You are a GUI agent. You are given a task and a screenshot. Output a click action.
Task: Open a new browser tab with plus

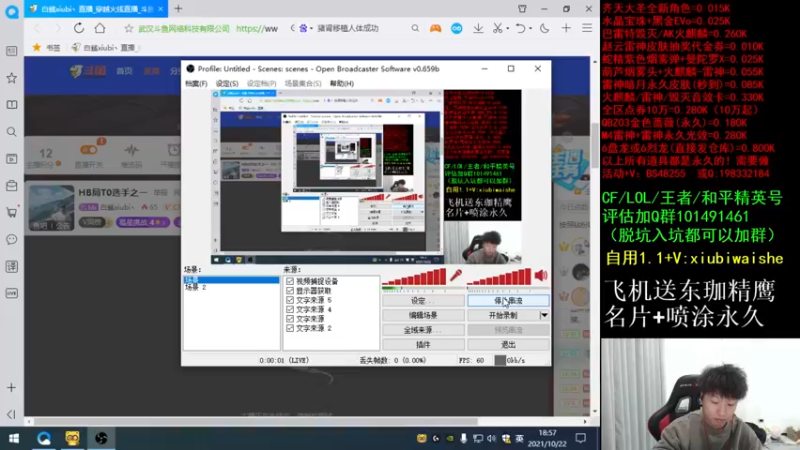click(x=178, y=9)
